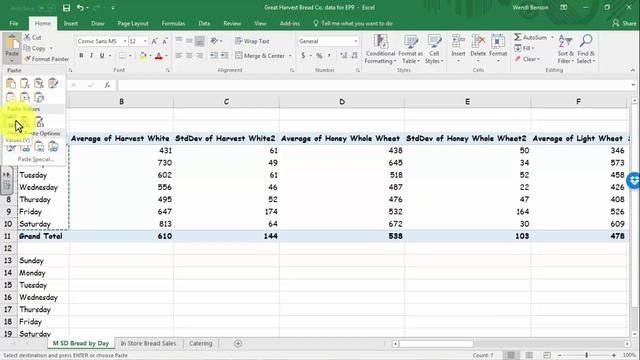This screenshot has width=640, height=360.
Task: Open Sort & Filter dropdown
Action: (565, 49)
